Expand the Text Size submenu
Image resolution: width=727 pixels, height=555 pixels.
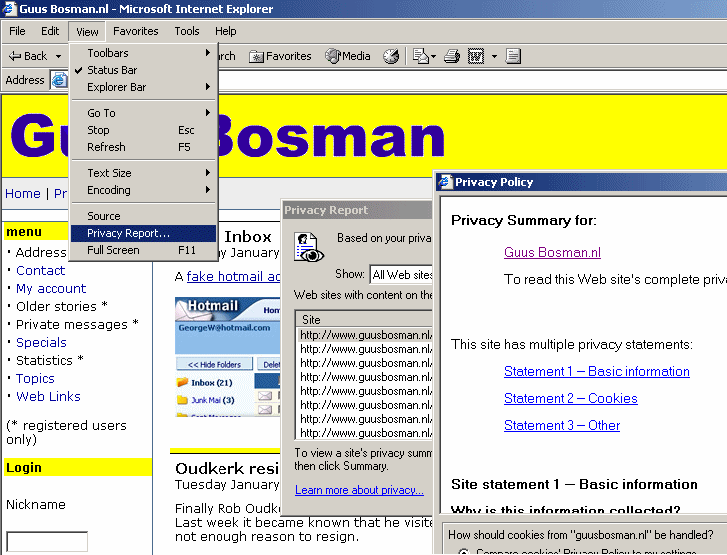[143, 173]
